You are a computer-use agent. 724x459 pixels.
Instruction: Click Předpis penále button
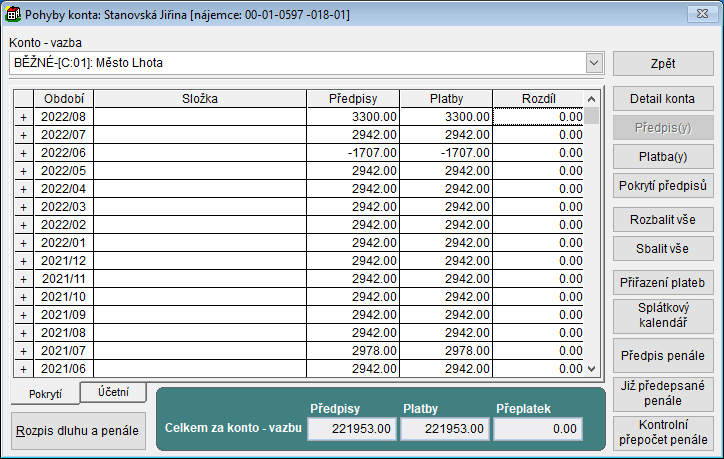(x=662, y=356)
